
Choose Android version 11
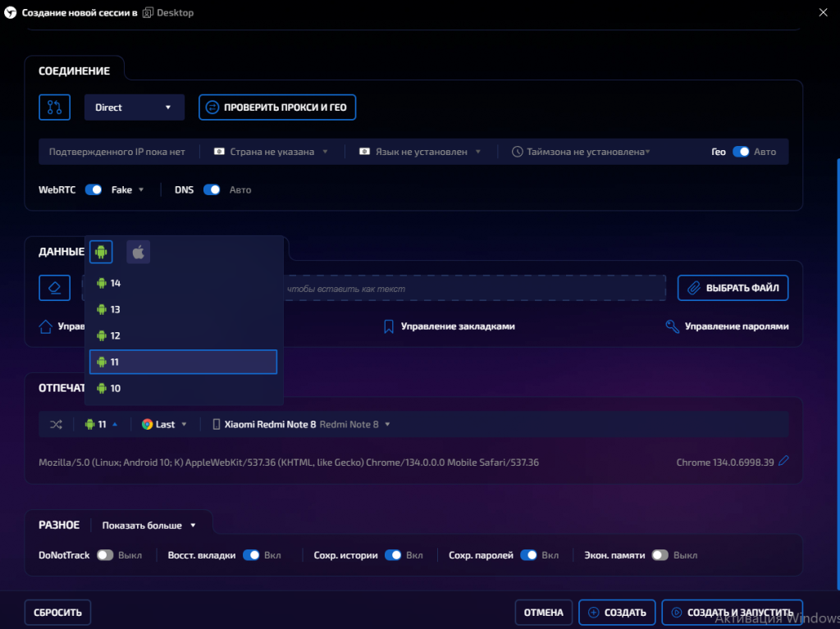point(183,362)
